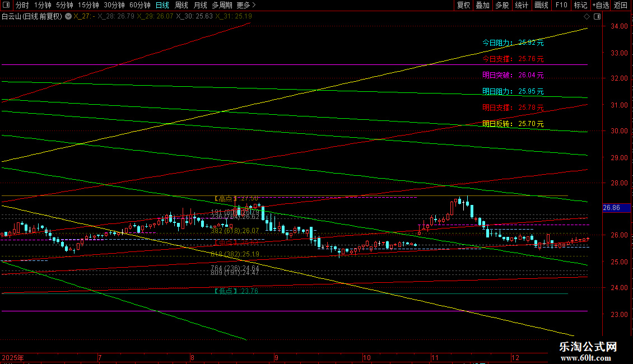Click the 今日阻力 25.92元 label
This screenshot has height=364, width=633.
[x=513, y=43]
